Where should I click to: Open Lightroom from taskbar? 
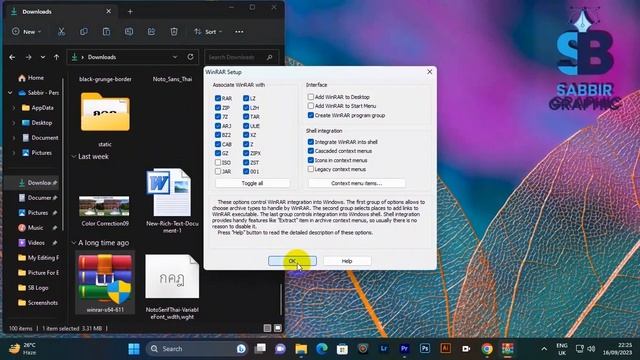tap(384, 349)
